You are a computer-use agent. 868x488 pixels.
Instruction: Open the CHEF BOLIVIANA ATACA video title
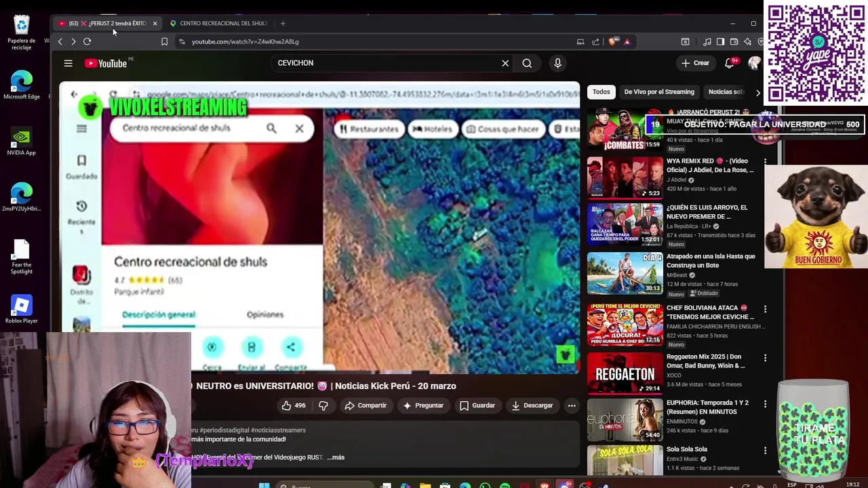[710, 312]
